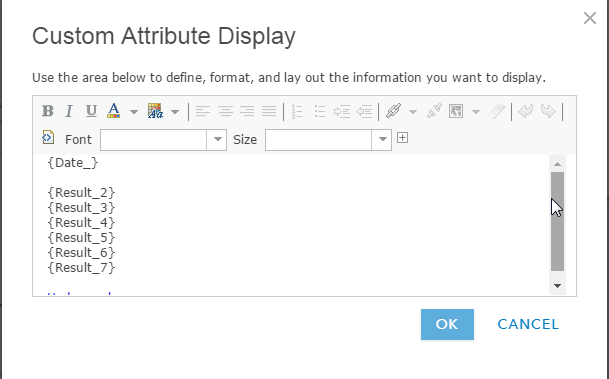The image size is (609, 379).
Task: Expand the Font dropdown list
Action: pyautogui.click(x=217, y=140)
